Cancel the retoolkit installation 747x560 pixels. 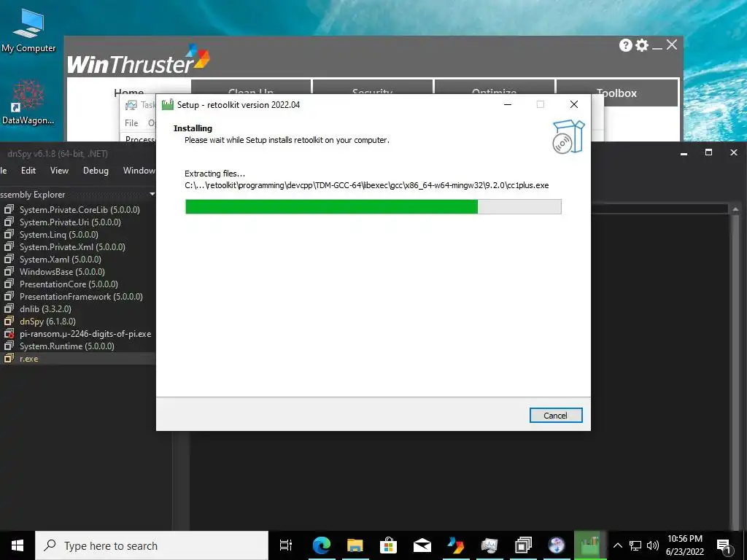(555, 415)
